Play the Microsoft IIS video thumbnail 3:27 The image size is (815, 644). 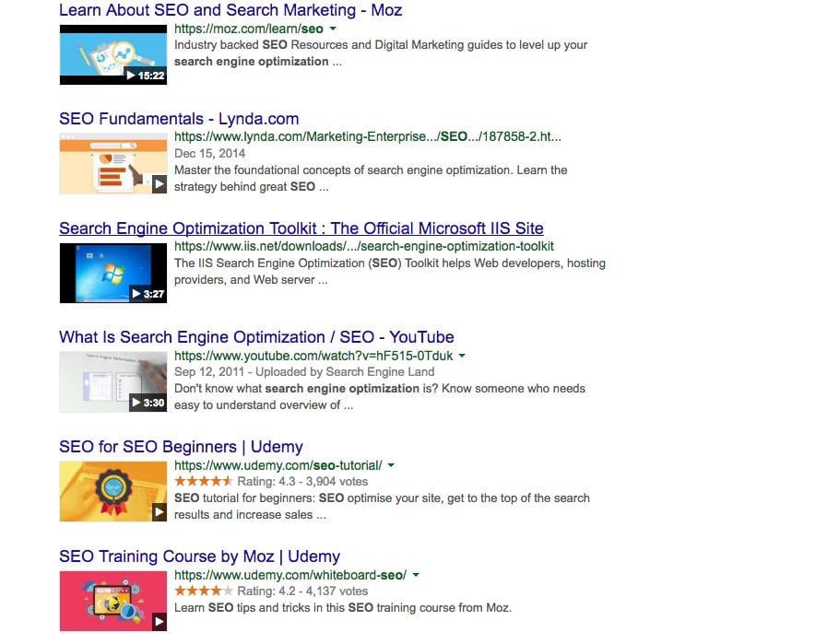click(x=113, y=273)
